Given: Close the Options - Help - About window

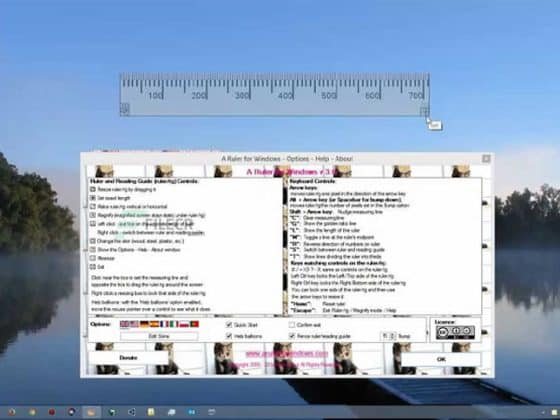Looking at the screenshot, I should point(486,159).
